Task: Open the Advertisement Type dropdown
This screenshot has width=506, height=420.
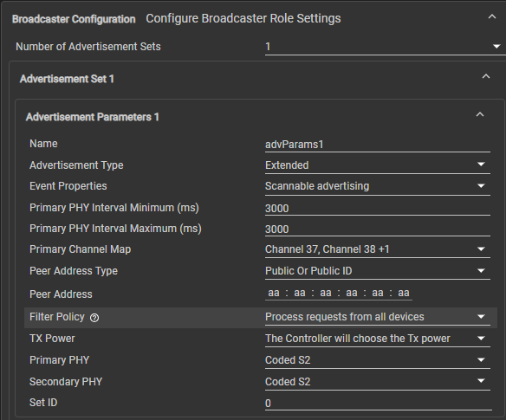Action: [x=378, y=165]
